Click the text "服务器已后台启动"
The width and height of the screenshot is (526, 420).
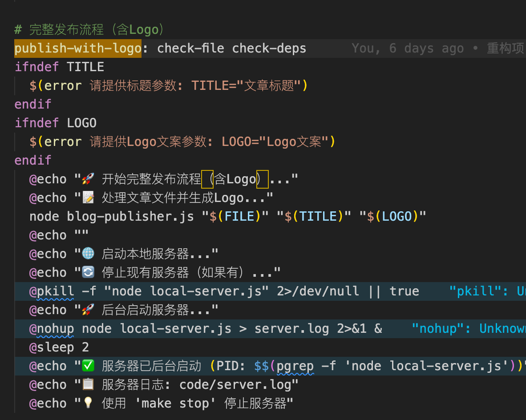point(151,366)
